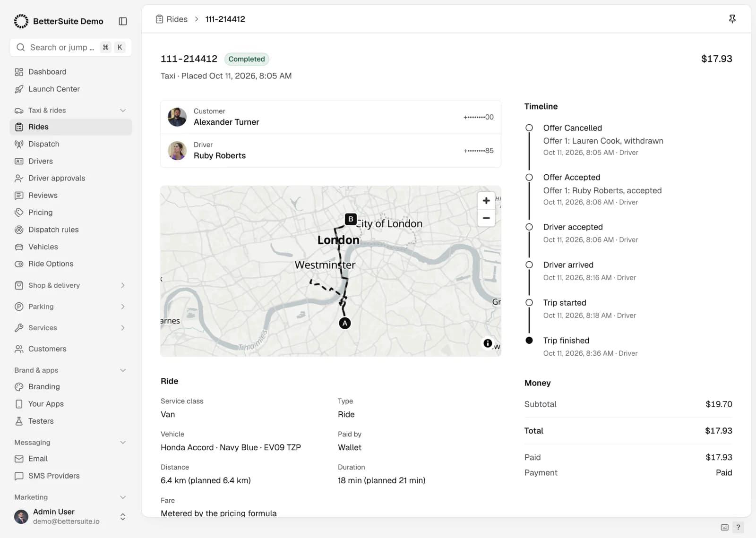
Task: Click the 'Wallet' paid by value
Action: [x=350, y=447]
